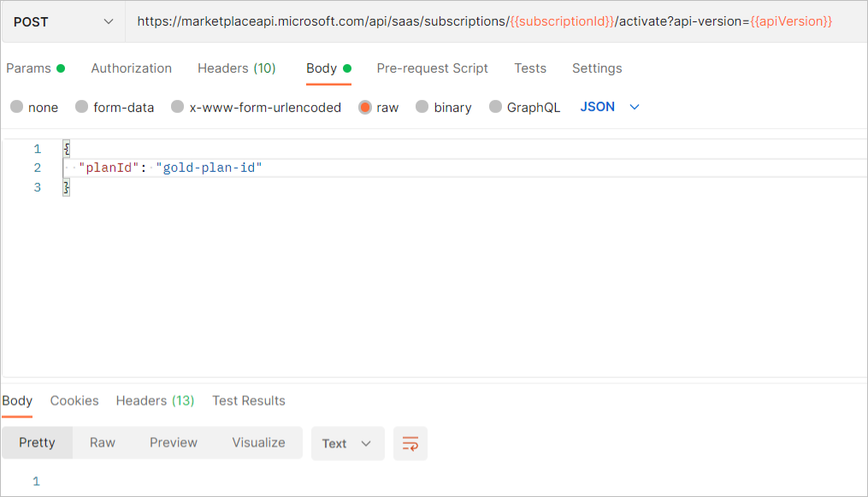The height and width of the screenshot is (497, 868).
Task: Switch to the Params tab
Action: point(35,68)
